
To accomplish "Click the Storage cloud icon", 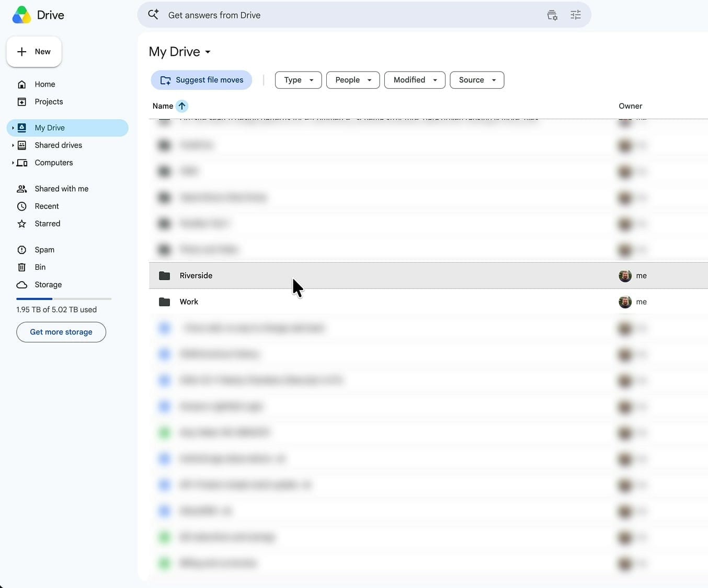I will point(22,285).
